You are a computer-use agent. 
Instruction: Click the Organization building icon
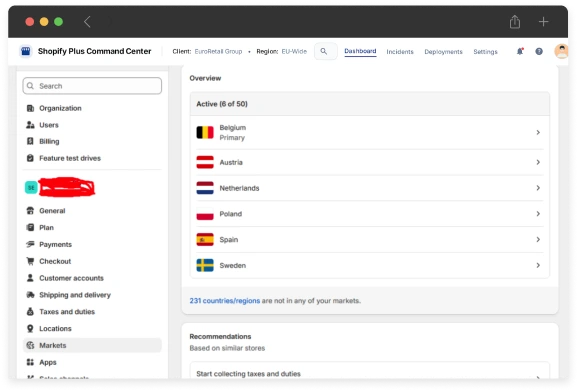click(x=30, y=108)
